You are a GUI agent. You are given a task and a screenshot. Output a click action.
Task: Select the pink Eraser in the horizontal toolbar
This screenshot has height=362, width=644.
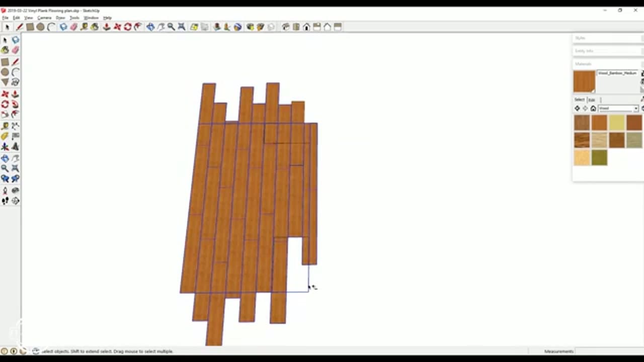click(x=73, y=27)
